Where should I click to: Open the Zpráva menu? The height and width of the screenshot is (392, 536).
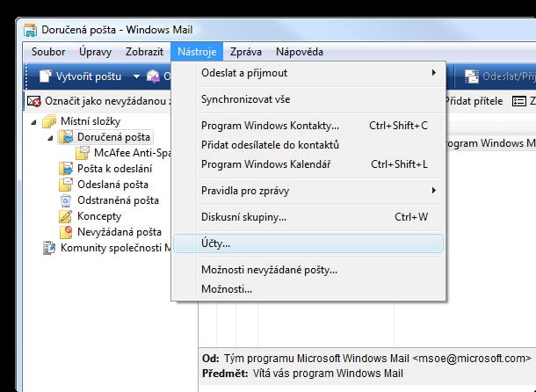pos(246,52)
